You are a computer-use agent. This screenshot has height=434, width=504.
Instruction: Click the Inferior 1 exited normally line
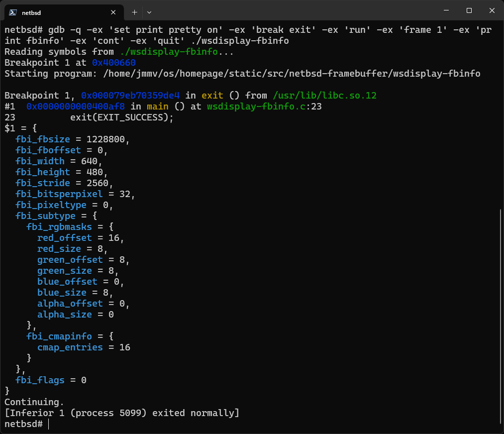122,413
